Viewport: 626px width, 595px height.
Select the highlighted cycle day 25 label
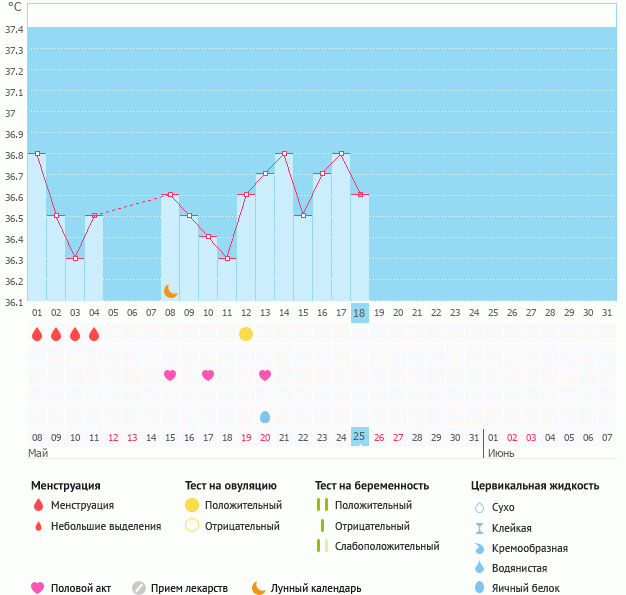(360, 437)
